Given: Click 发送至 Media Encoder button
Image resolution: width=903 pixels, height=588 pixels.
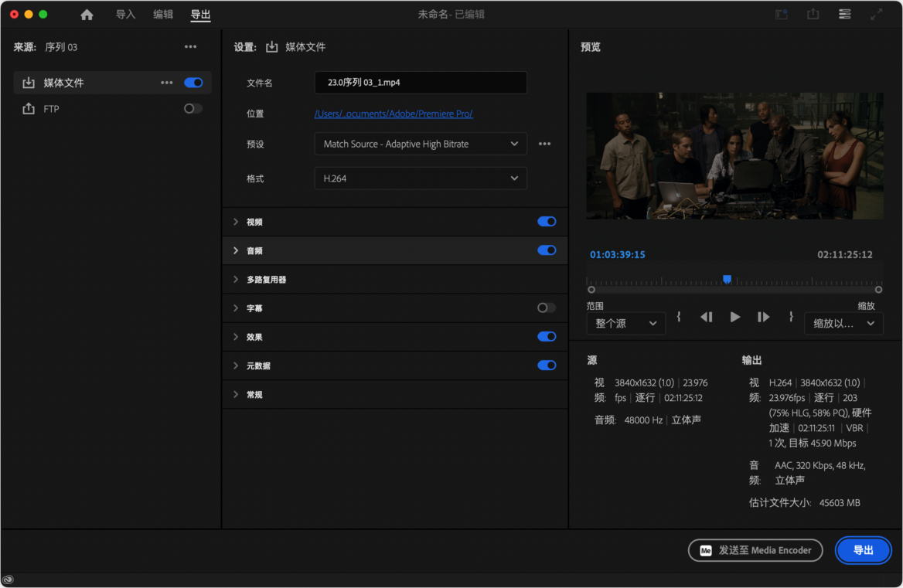Looking at the screenshot, I should (x=755, y=550).
